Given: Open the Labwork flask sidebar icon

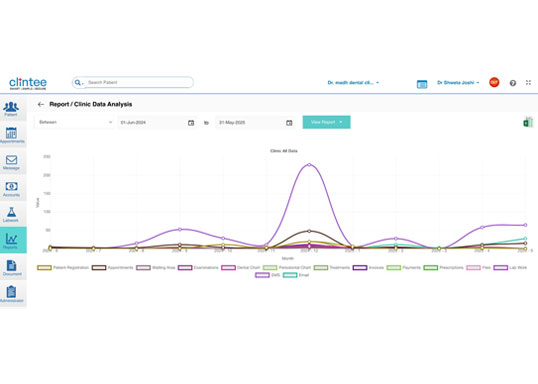Looking at the screenshot, I should pos(11,215).
